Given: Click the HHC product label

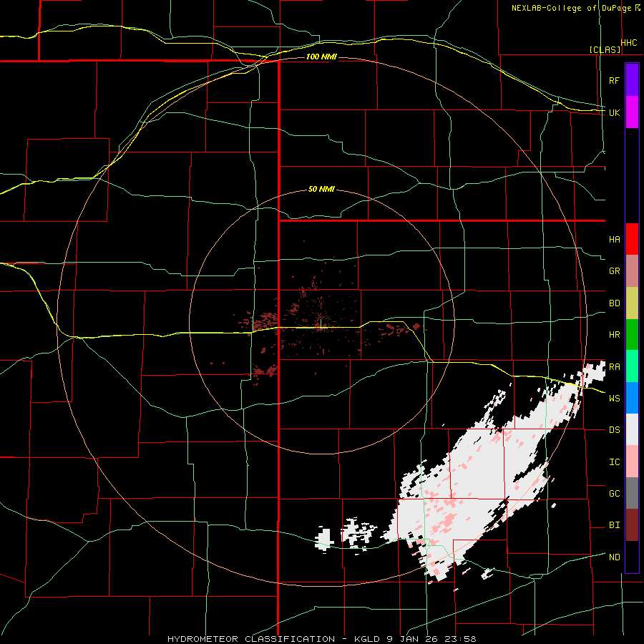Looking at the screenshot, I should click(x=629, y=43).
